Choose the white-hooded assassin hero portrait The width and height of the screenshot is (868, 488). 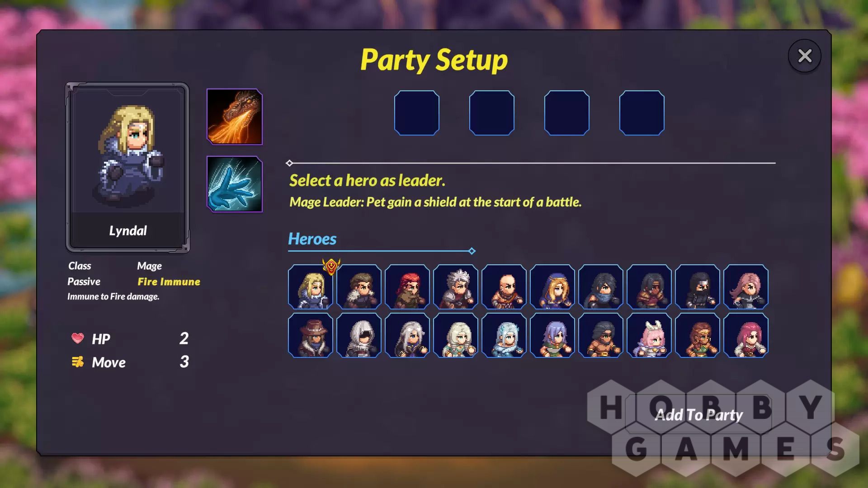359,335
